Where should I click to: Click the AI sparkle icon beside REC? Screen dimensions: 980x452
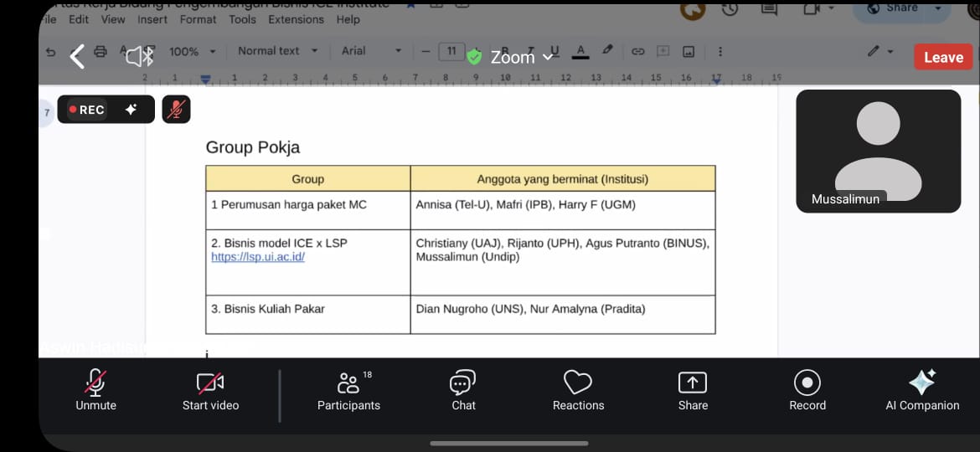131,110
